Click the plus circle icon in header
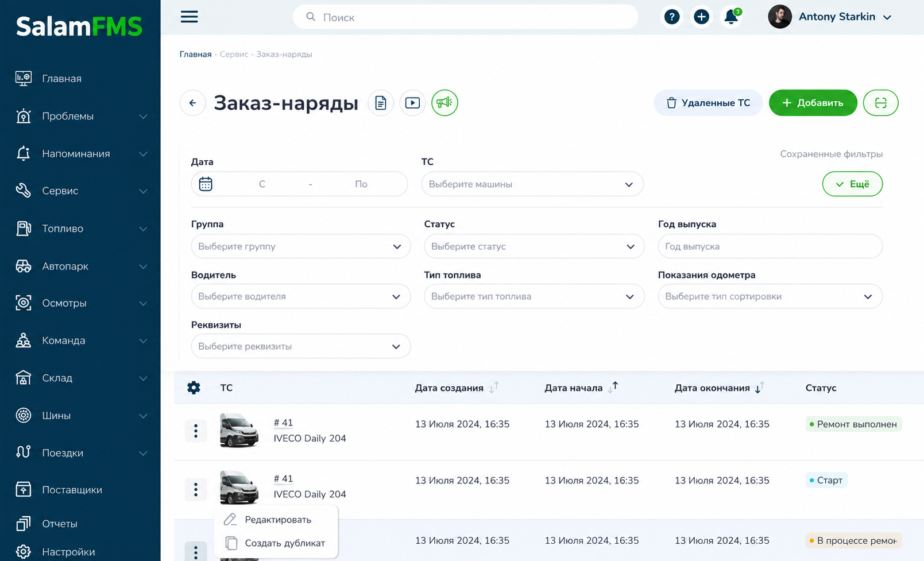The image size is (924, 561). [x=701, y=17]
